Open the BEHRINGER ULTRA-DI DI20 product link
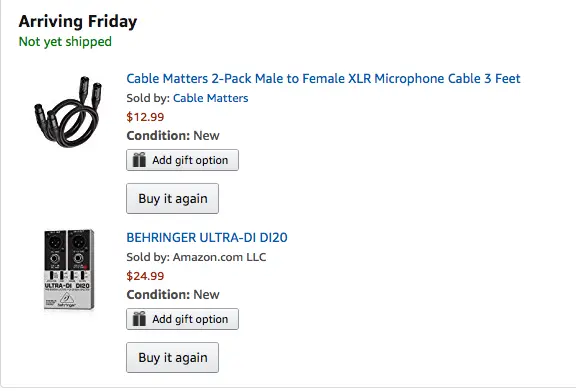 click(x=207, y=238)
